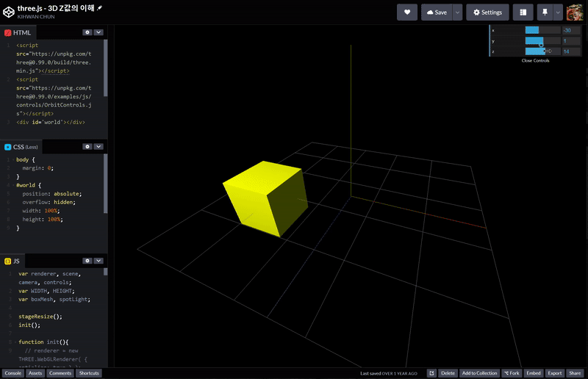Select the HTML panel tab
The image size is (588, 379).
18,32
